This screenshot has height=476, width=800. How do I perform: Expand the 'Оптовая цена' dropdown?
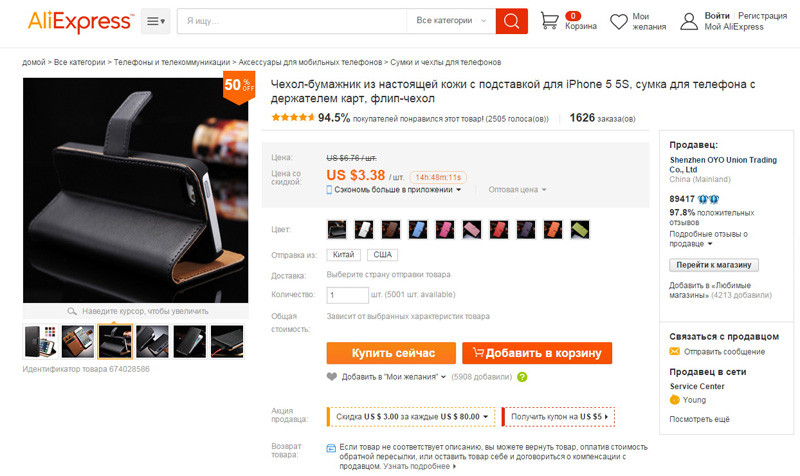517,189
